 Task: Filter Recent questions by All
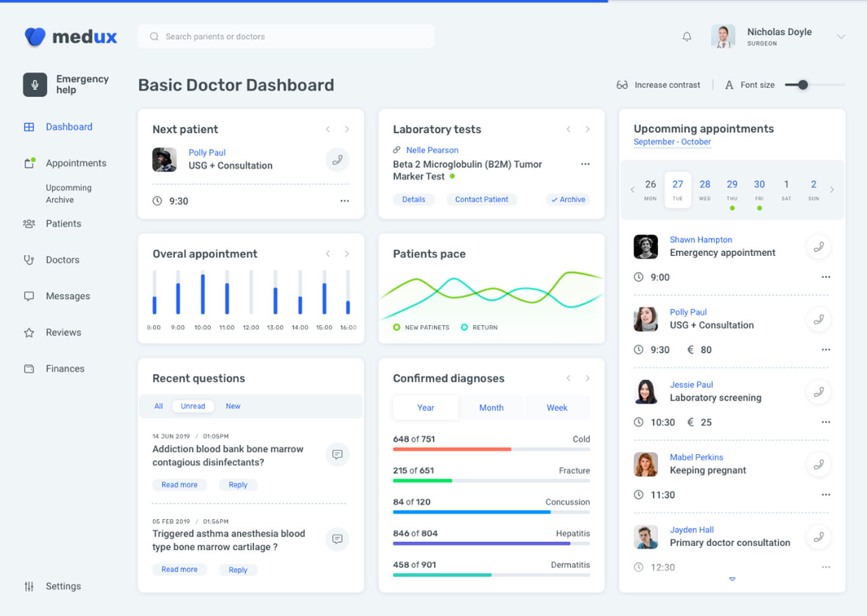[x=158, y=406]
